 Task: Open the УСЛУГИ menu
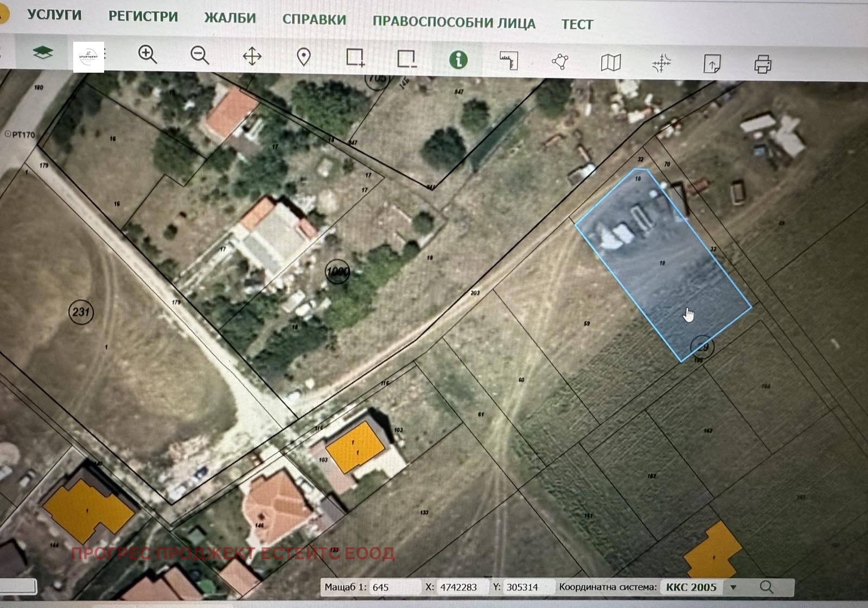[x=54, y=15]
